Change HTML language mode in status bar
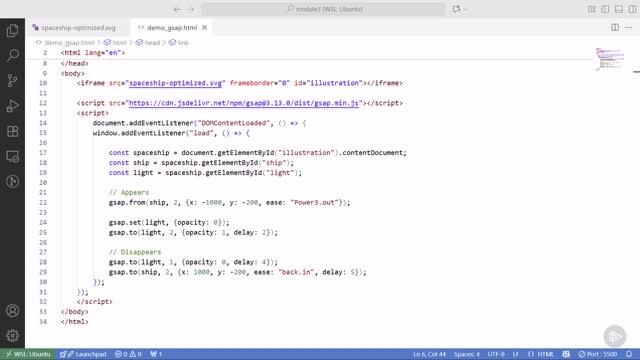 point(541,354)
